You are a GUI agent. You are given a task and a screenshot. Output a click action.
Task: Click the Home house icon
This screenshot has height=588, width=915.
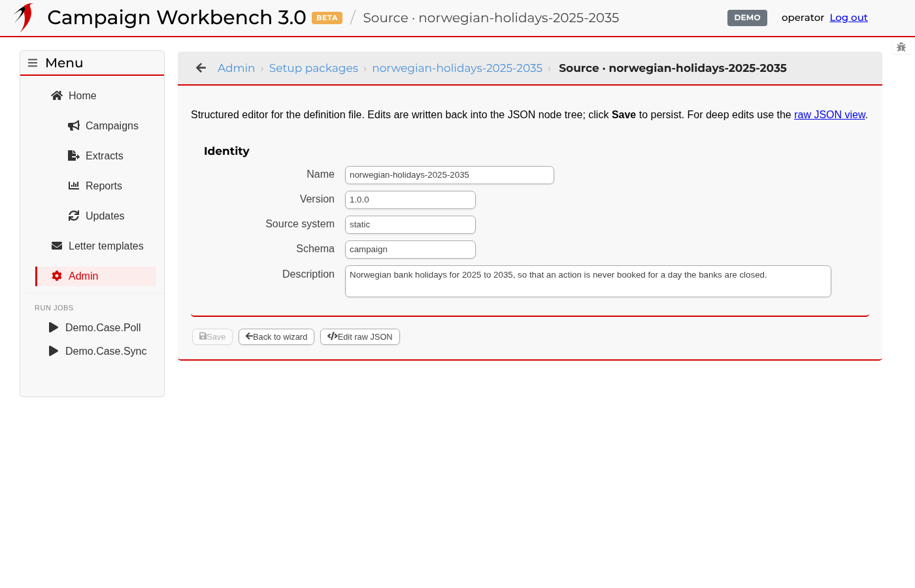[57, 95]
